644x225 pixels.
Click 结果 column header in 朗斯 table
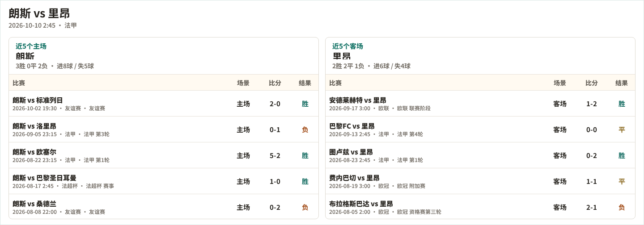pyautogui.click(x=305, y=83)
